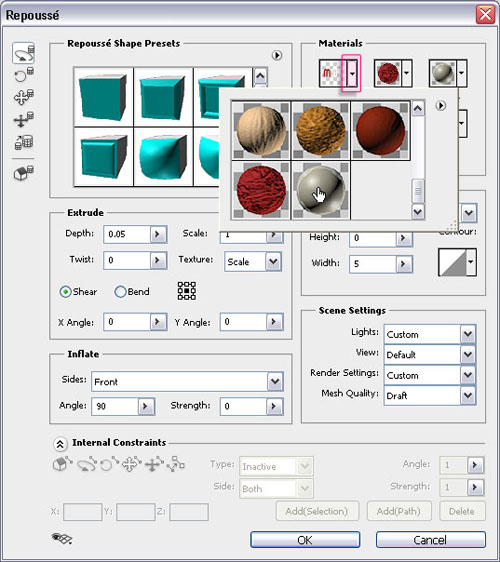
Task: Click the Inflate Angle slider arrow
Action: [x=146, y=406]
